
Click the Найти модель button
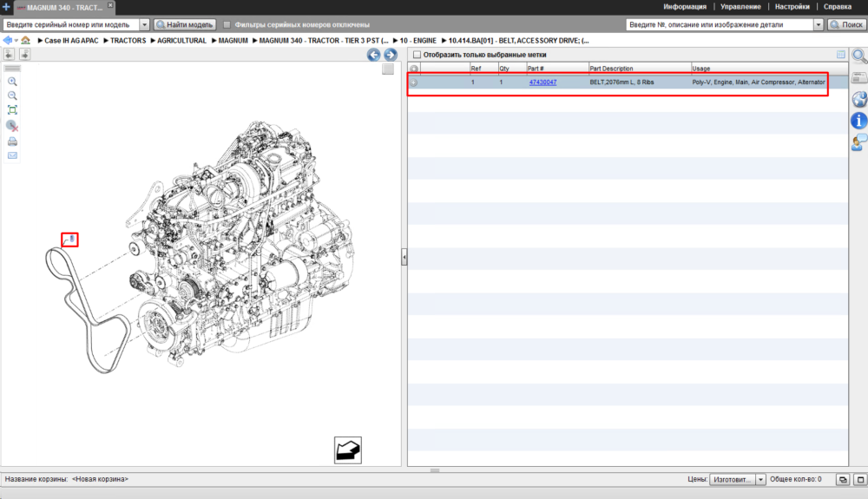pyautogui.click(x=185, y=24)
